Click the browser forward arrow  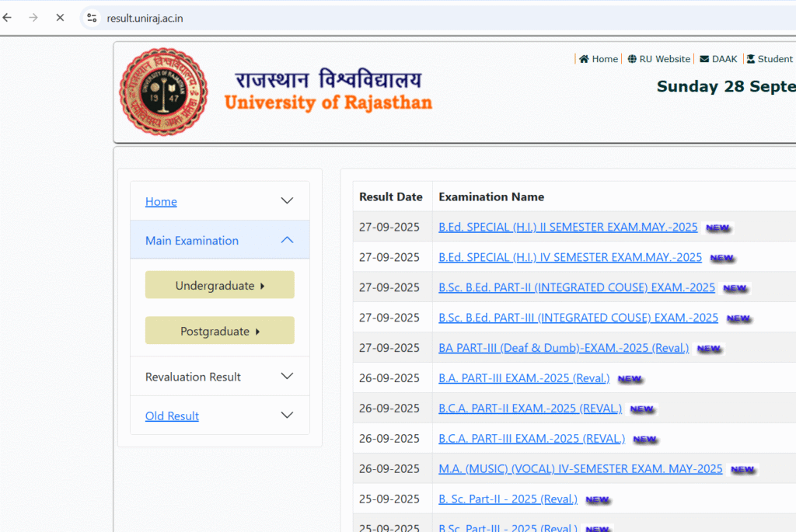click(x=33, y=17)
